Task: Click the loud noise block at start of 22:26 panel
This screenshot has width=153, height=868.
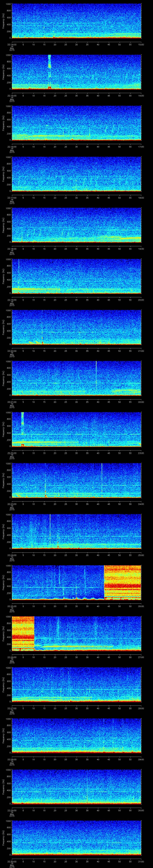Action: (x=23, y=633)
